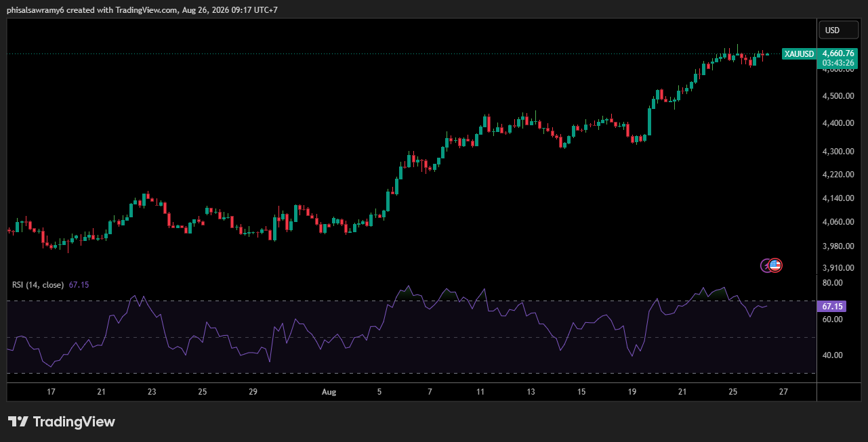The image size is (868, 442).
Task: Click the 4,220.00 price axis label
Action: pyautogui.click(x=837, y=175)
